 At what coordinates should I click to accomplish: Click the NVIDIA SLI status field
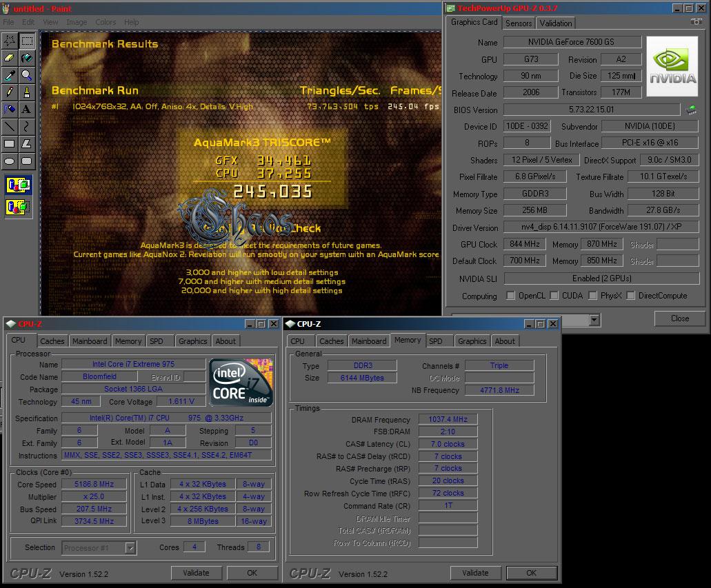click(x=601, y=278)
